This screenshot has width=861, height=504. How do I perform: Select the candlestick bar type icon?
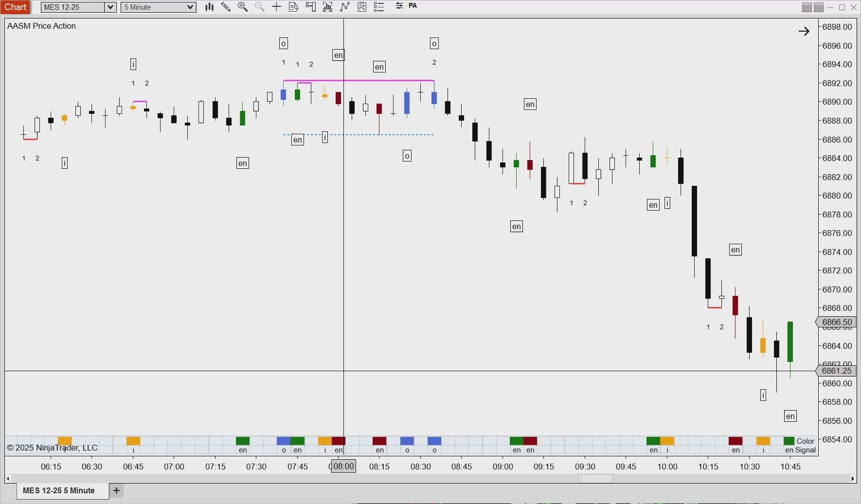tap(209, 7)
